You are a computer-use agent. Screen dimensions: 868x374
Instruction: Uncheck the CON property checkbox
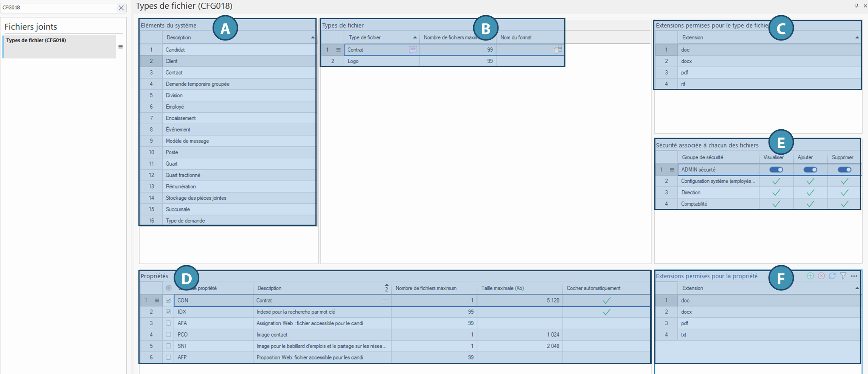click(168, 301)
